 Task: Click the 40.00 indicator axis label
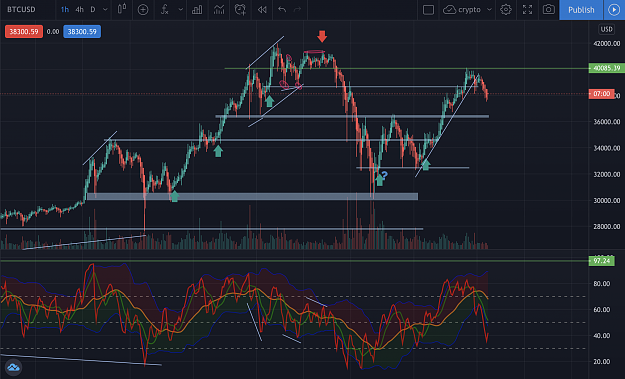pos(601,336)
